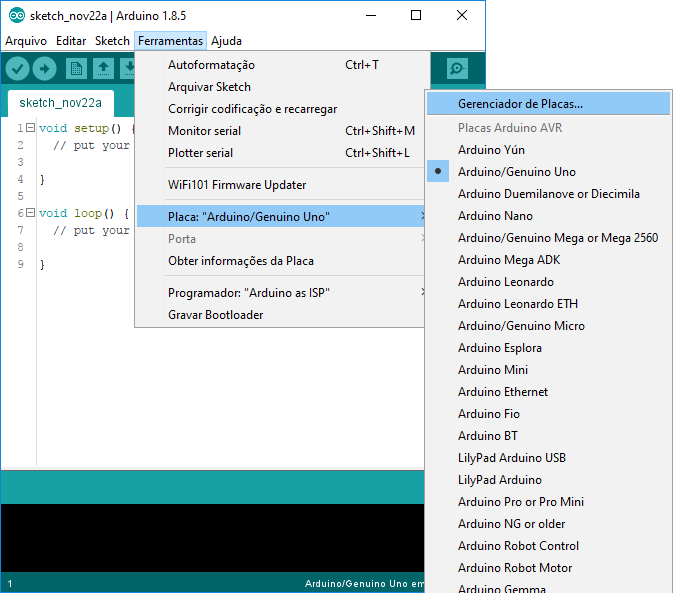Screen dimensions: 673x593
Task: Open the Sketch menu
Action: [x=112, y=41]
